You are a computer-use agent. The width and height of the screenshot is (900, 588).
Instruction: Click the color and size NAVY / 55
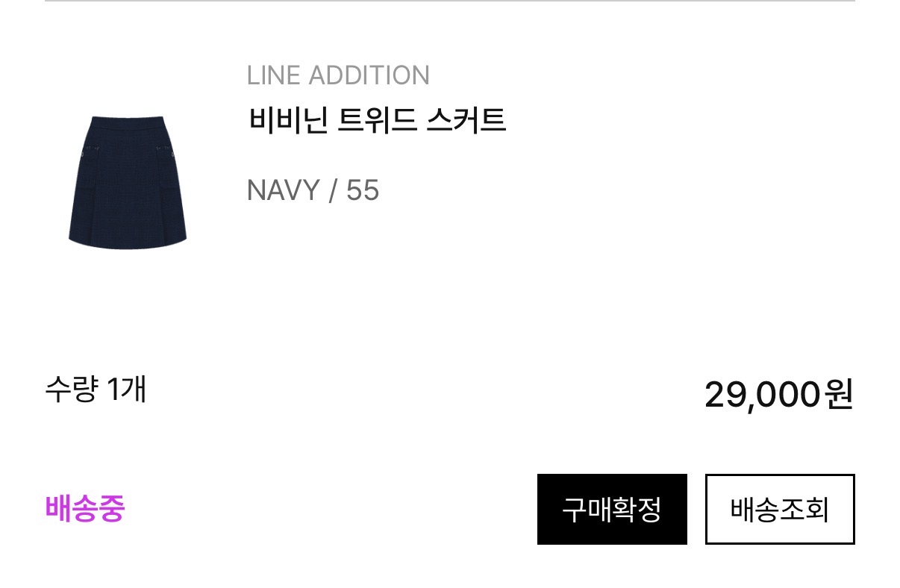[x=313, y=191]
